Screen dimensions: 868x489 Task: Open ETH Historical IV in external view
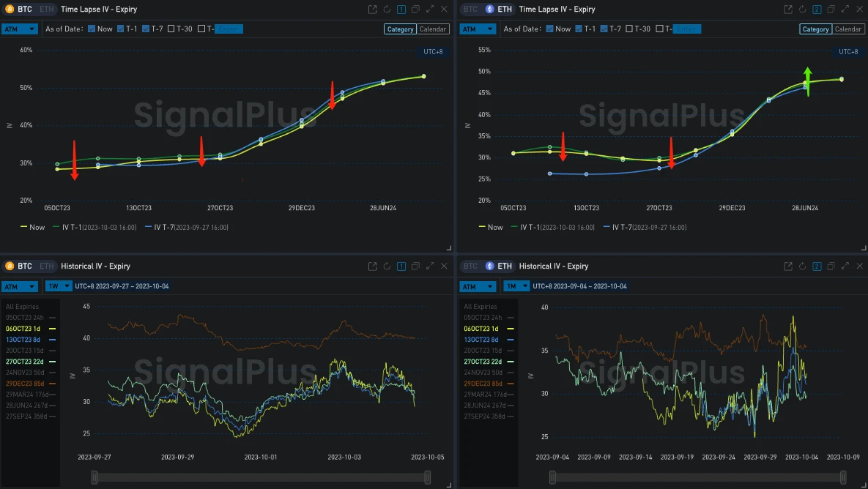787,266
